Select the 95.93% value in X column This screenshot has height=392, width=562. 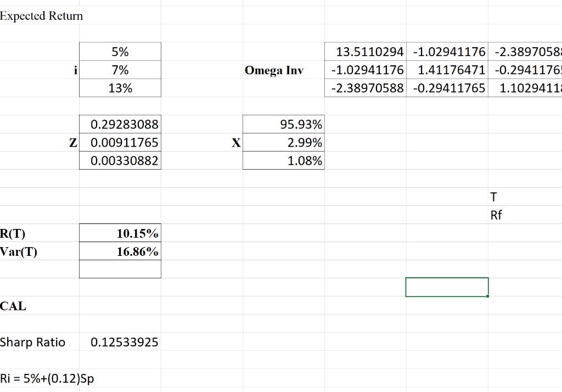[x=283, y=124]
